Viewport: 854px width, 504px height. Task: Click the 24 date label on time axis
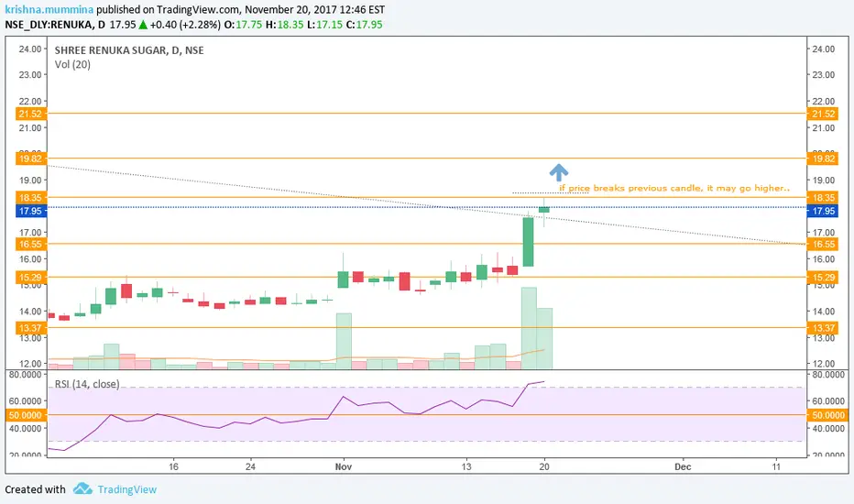pos(250,466)
